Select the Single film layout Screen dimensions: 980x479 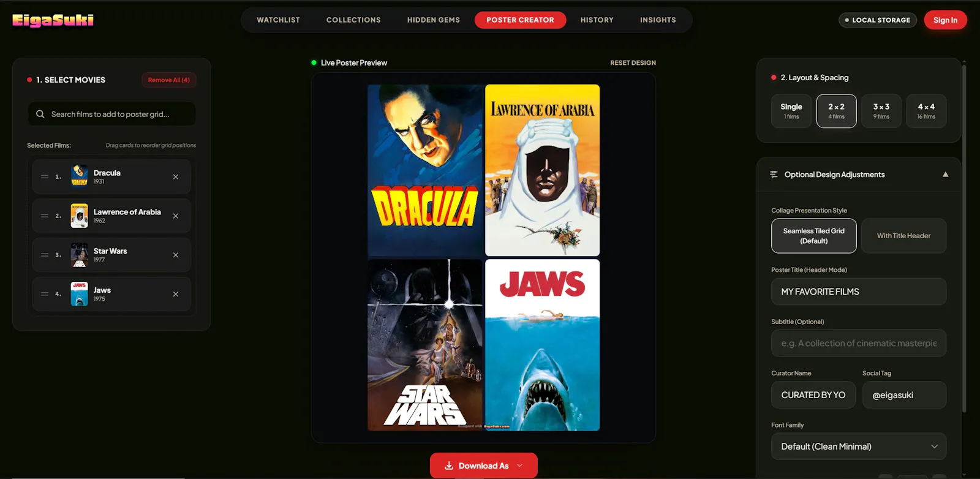click(791, 111)
